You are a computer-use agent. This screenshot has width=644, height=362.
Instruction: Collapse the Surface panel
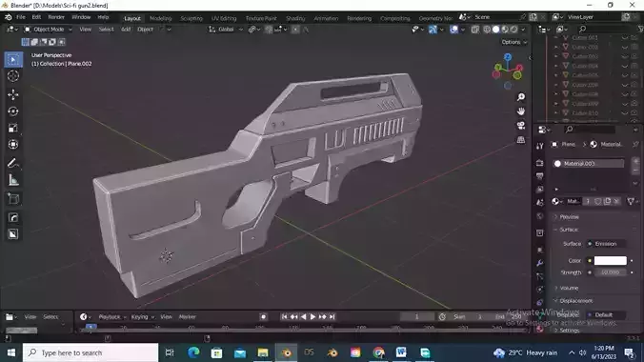[569, 230]
